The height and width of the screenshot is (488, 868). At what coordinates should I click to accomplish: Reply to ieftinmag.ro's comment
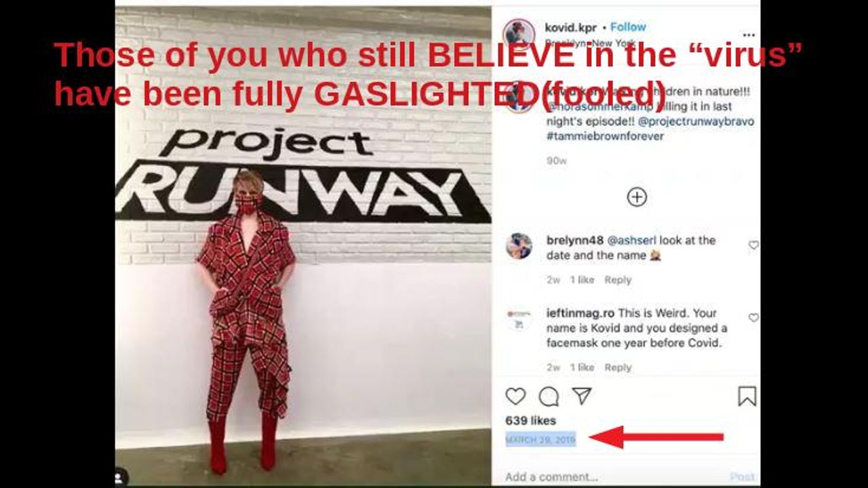point(618,367)
